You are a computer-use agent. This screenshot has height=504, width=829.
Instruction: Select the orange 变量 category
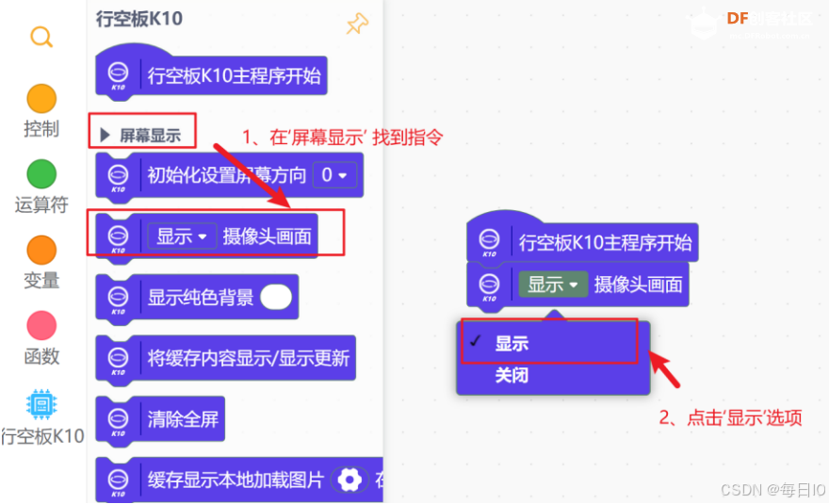tap(41, 250)
